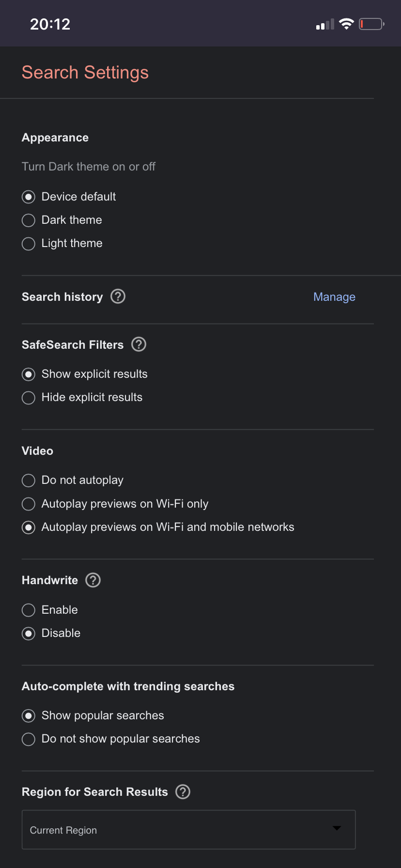The height and width of the screenshot is (868, 401).
Task: Open Region for Search Results help icon
Action: tap(183, 791)
